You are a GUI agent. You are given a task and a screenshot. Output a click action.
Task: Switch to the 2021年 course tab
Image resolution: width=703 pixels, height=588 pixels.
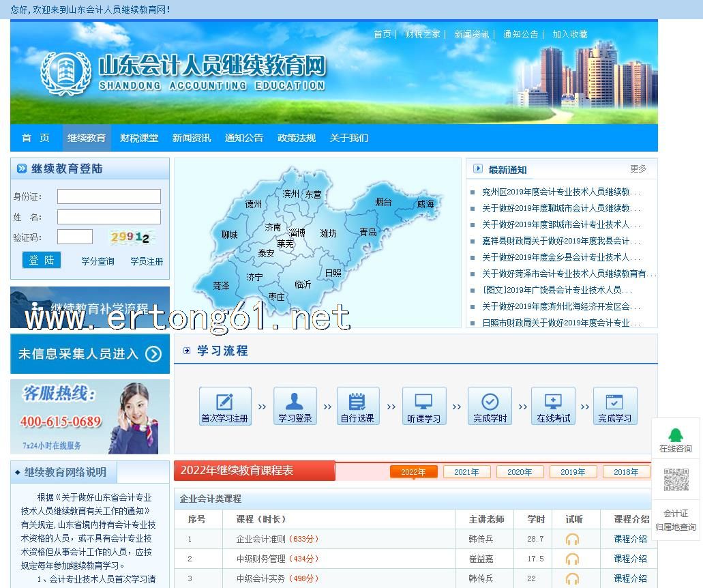coord(466,472)
